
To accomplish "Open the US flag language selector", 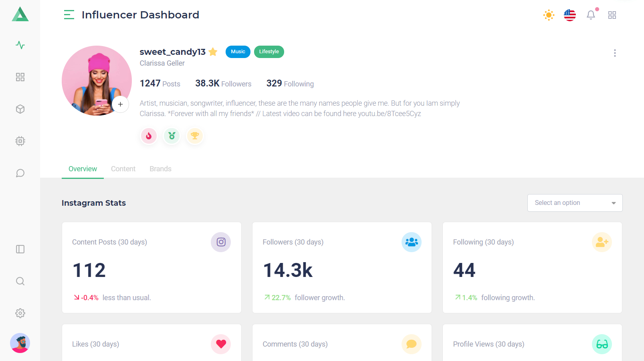I will (x=569, y=15).
